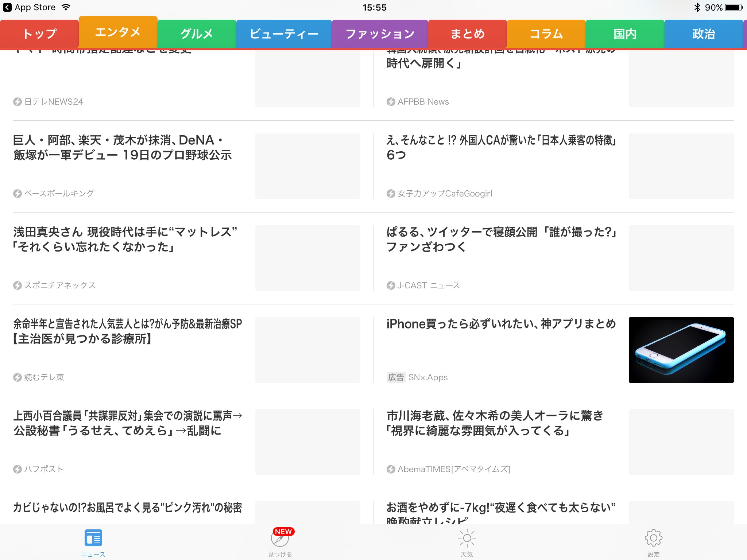Open 市川海老蔵、佐々木希 article
Screen dimensions: 747x560
(x=495, y=423)
